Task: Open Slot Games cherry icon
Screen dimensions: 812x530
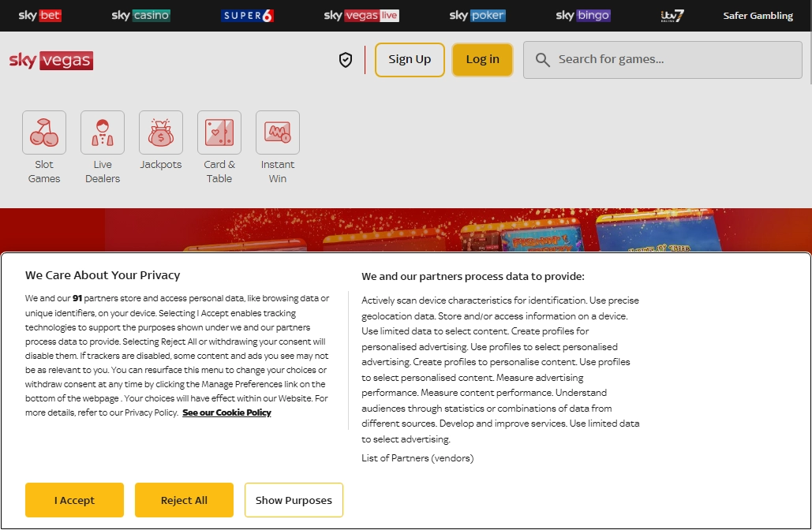Action: click(44, 132)
